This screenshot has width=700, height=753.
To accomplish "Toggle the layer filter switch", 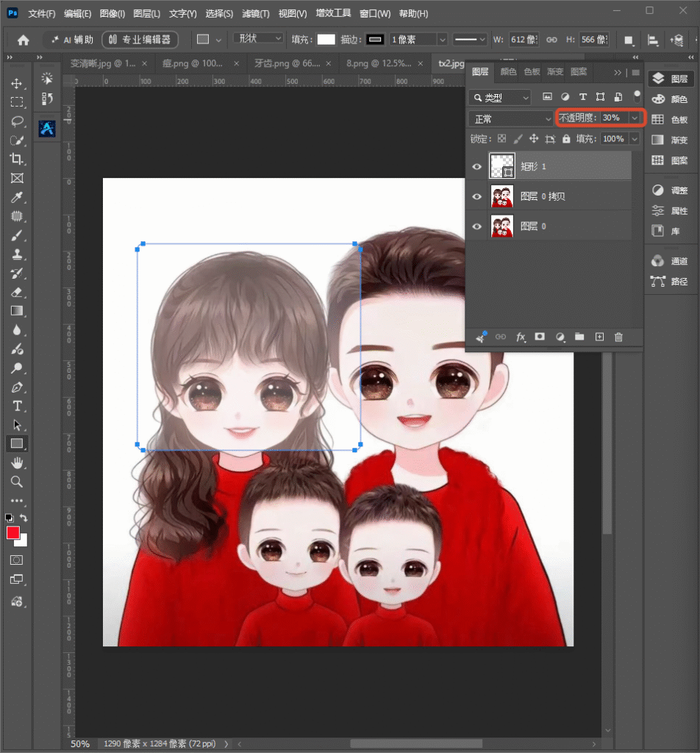I will (637, 96).
